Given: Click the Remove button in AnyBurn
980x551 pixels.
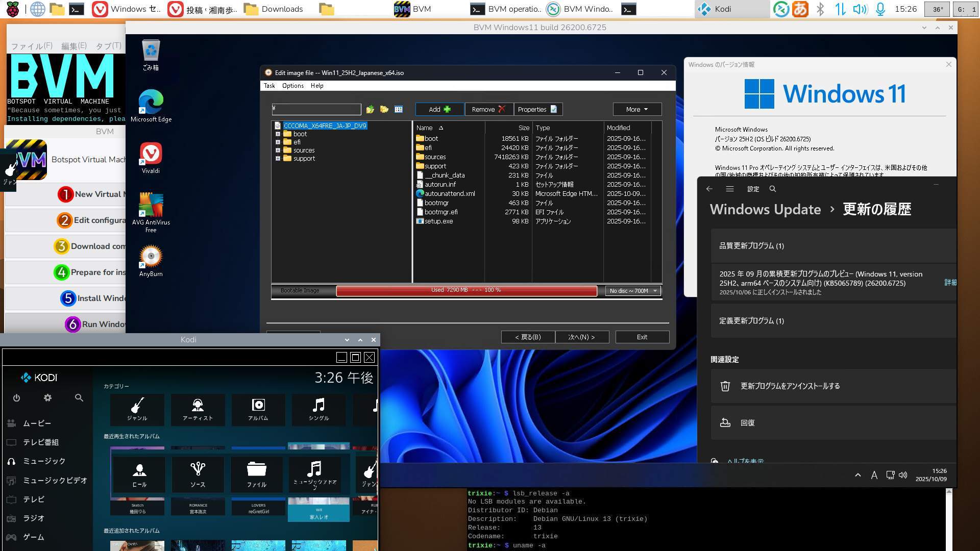Looking at the screenshot, I should [x=488, y=109].
